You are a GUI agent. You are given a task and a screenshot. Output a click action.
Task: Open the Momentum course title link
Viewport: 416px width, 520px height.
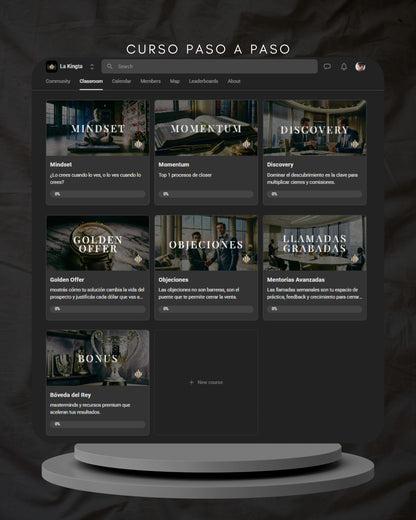point(174,164)
